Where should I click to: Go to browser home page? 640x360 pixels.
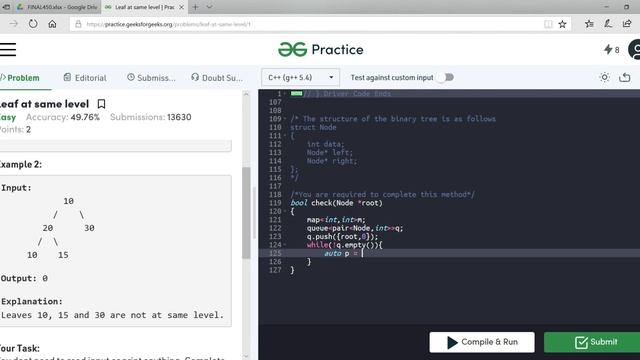pyautogui.click(x=52, y=24)
